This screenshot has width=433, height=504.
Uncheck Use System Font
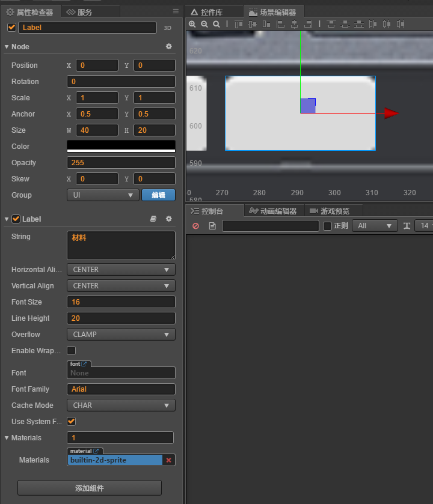[x=72, y=421]
